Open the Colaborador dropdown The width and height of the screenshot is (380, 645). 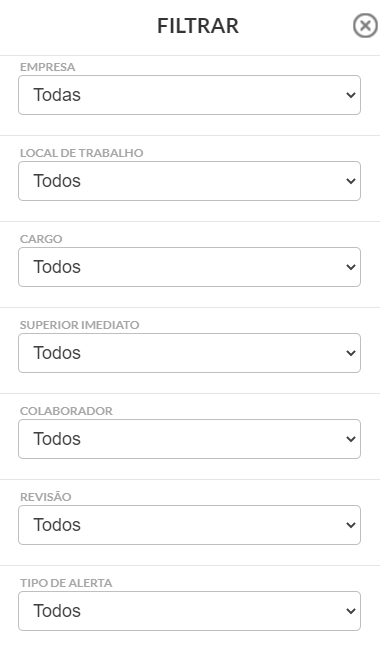(190, 439)
